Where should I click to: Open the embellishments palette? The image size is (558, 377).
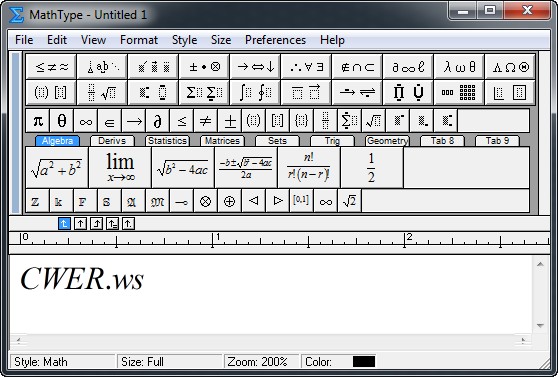(153, 67)
